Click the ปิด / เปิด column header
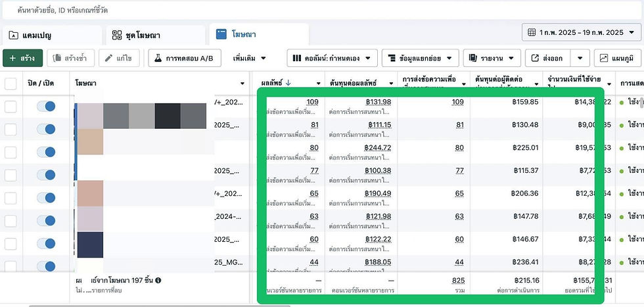Image resolution: width=644 pixels, height=307 pixels. point(41,83)
